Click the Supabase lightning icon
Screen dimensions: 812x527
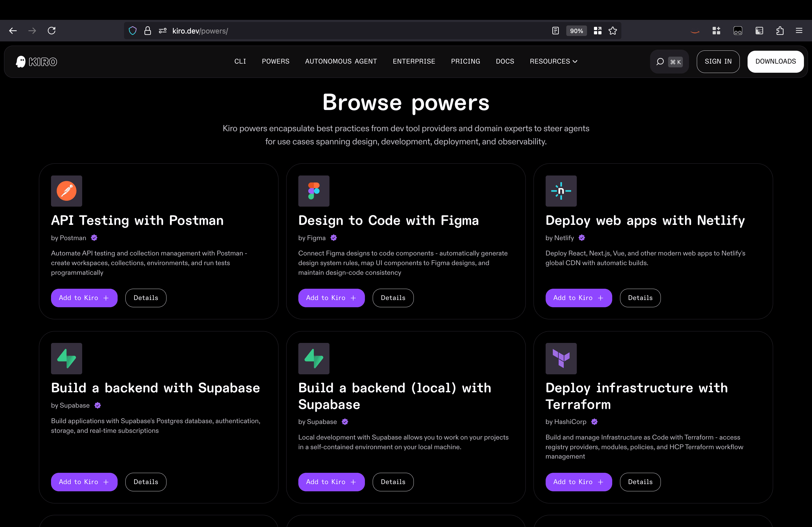pyautogui.click(x=66, y=358)
